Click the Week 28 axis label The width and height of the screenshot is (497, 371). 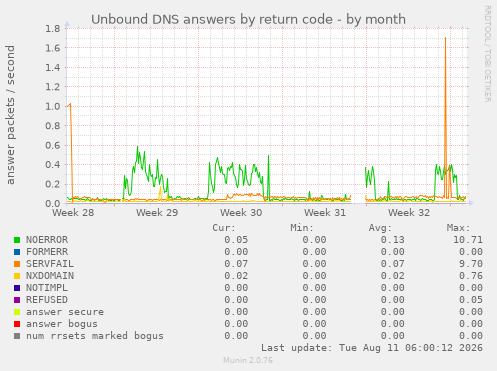73,213
